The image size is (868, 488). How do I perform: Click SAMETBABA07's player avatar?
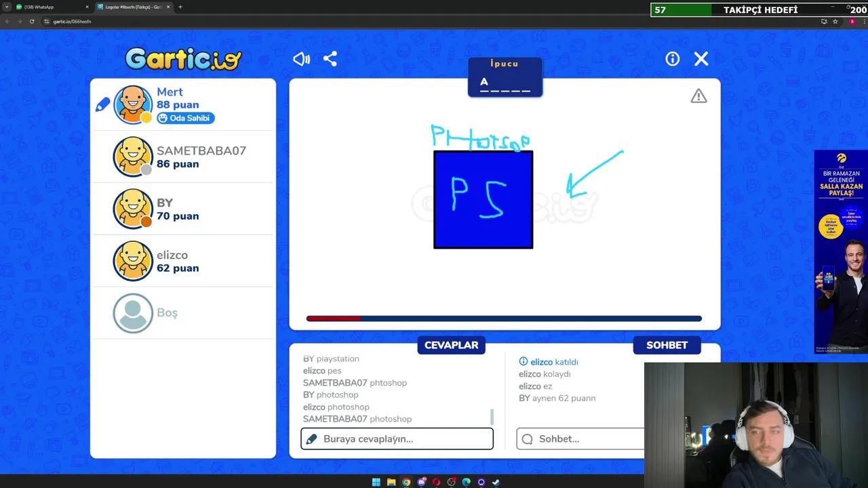pos(133,157)
